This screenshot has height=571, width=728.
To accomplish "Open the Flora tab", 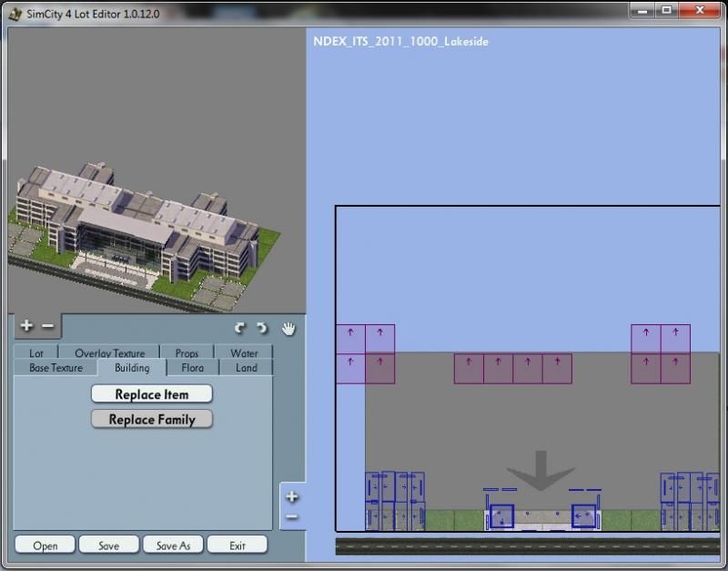I will coord(192,368).
